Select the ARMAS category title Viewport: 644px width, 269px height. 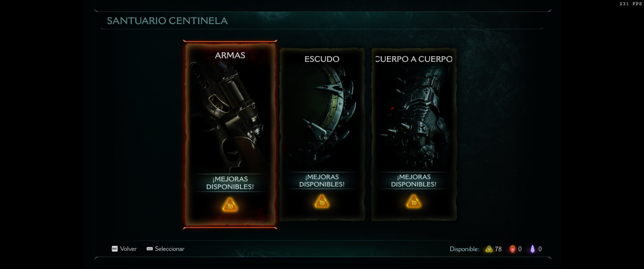(x=230, y=55)
